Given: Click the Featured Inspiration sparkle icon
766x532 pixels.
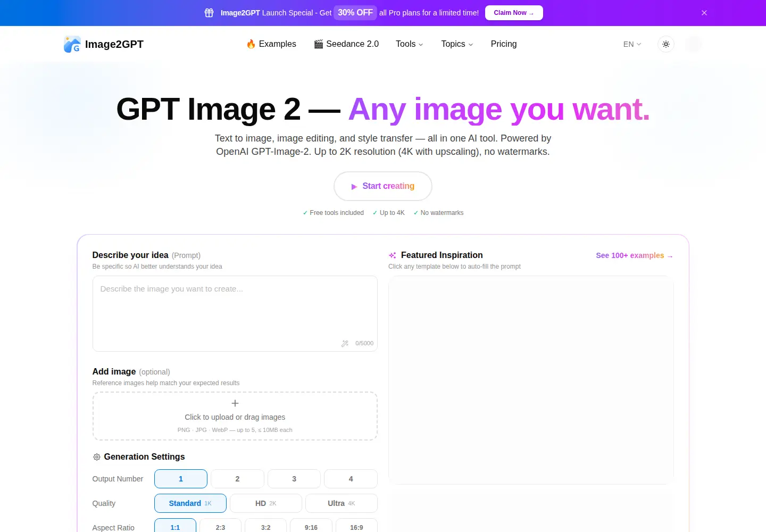Looking at the screenshot, I should [x=393, y=255].
